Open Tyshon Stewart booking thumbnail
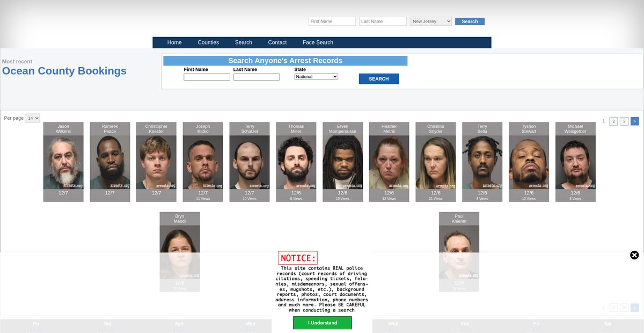Viewport: 644px width, 333px height. coord(529,162)
